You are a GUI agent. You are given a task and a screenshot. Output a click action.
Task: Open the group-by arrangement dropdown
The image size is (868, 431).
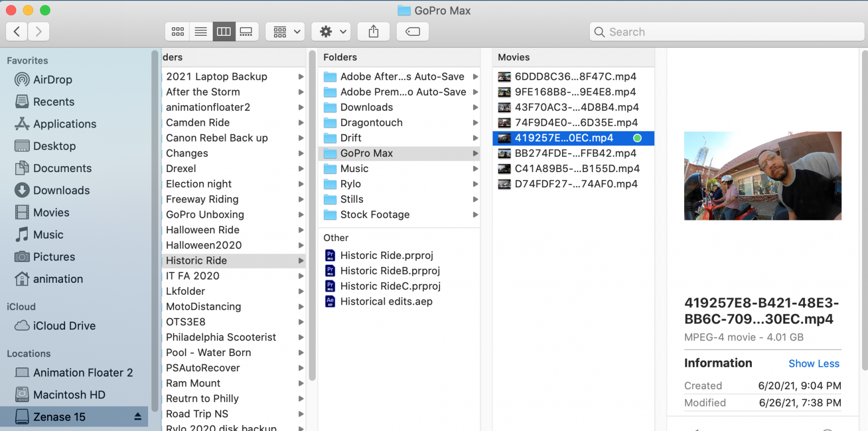click(x=286, y=31)
